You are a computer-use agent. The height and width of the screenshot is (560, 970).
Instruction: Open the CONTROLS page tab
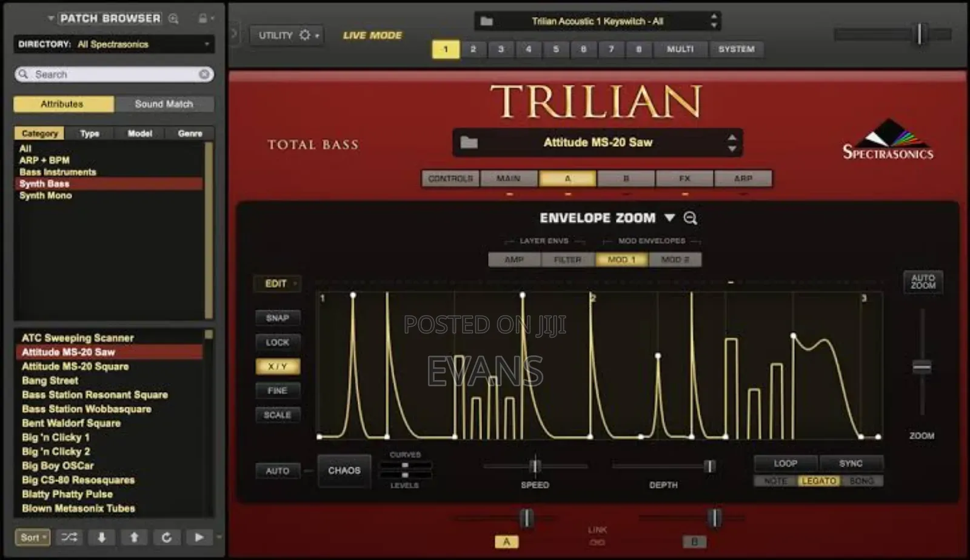click(450, 178)
